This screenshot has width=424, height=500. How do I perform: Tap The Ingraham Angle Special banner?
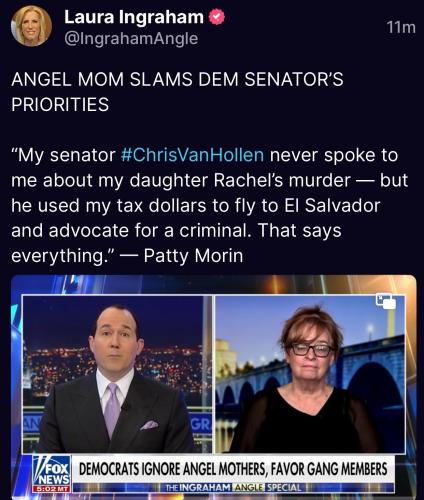[x=233, y=488]
